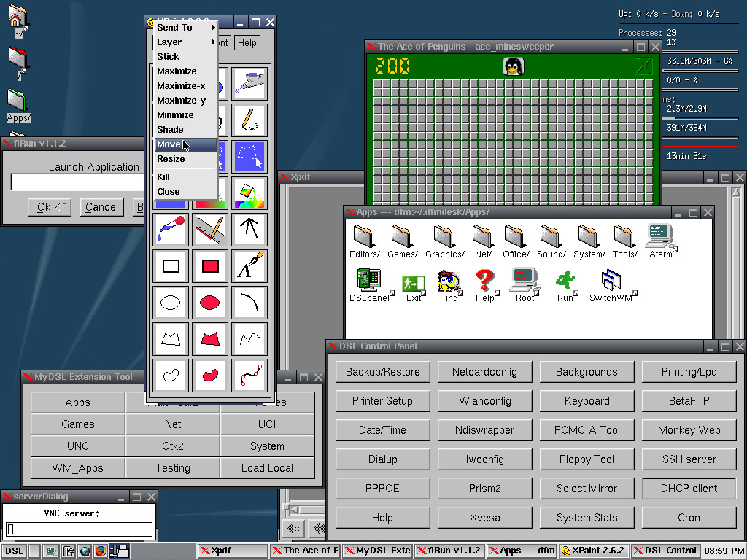This screenshot has width=747, height=560.
Task: Choose Shade from the window menu
Action: [186, 130]
